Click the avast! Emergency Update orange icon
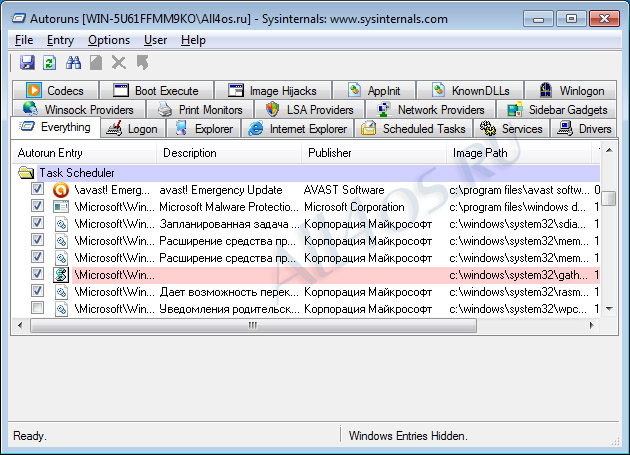 pyautogui.click(x=61, y=190)
